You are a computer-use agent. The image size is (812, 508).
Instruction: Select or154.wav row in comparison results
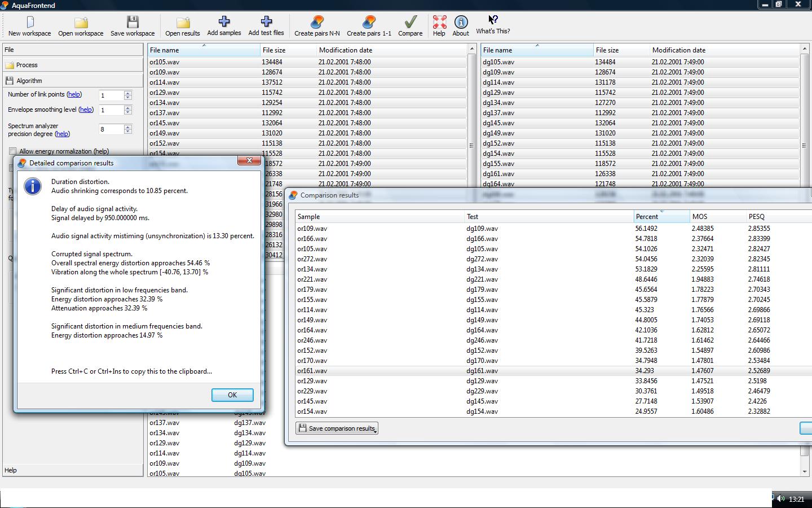point(554,411)
